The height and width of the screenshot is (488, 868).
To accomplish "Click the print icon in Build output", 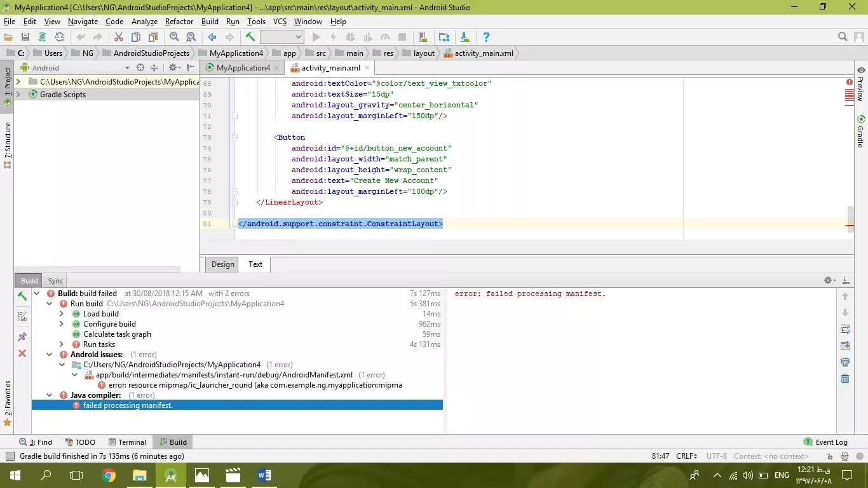I will [845, 362].
